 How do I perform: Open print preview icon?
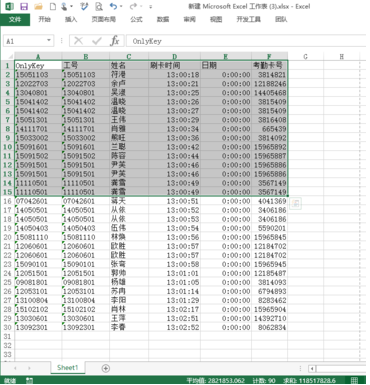(99, 6)
